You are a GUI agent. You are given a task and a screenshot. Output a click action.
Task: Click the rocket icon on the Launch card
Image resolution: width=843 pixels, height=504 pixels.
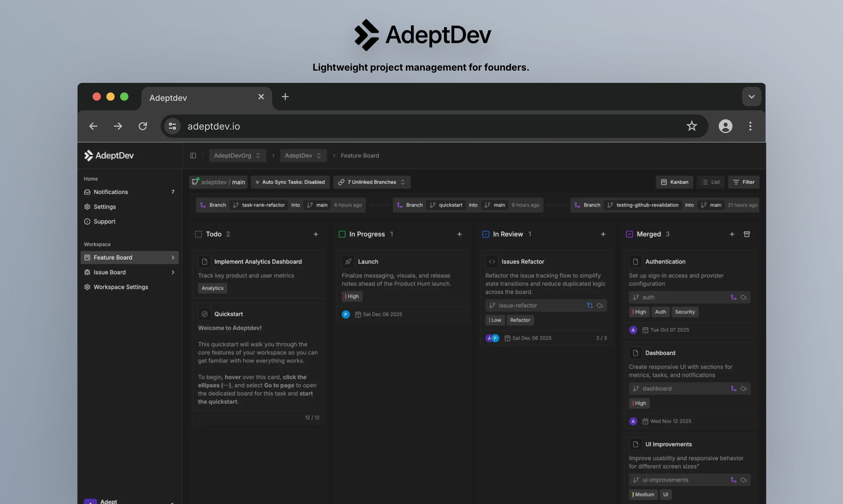(348, 261)
